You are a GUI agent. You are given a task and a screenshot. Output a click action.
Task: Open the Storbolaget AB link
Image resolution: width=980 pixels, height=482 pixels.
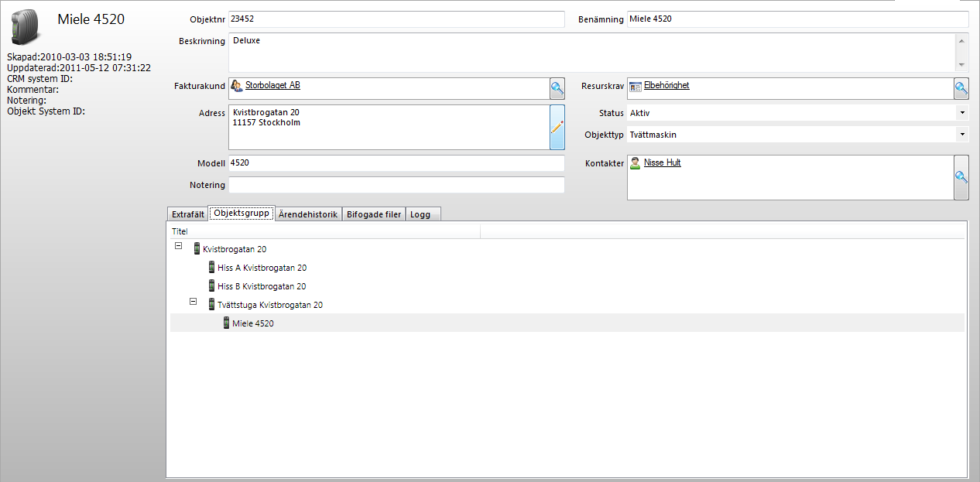272,86
